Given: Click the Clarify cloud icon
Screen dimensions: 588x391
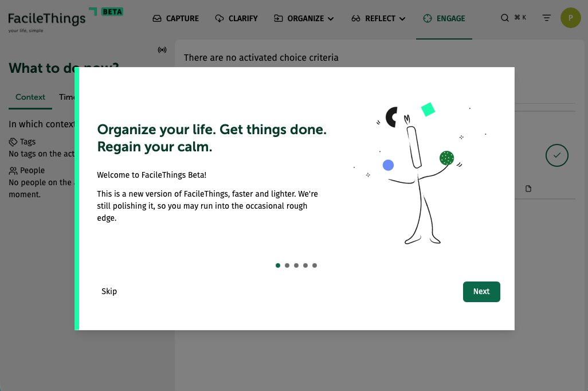Looking at the screenshot, I should coord(219,18).
